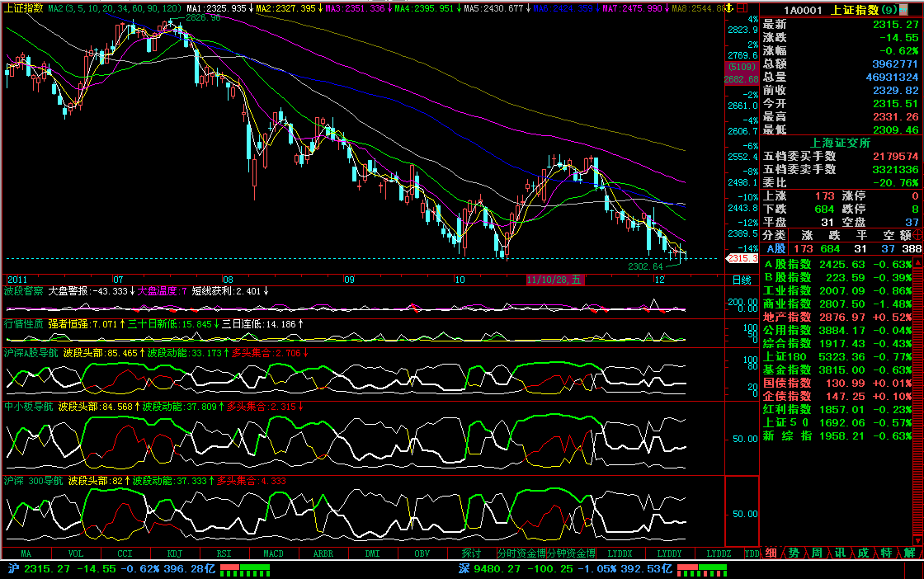
Task: Click the (5109) label on the price axis
Action: [742, 67]
